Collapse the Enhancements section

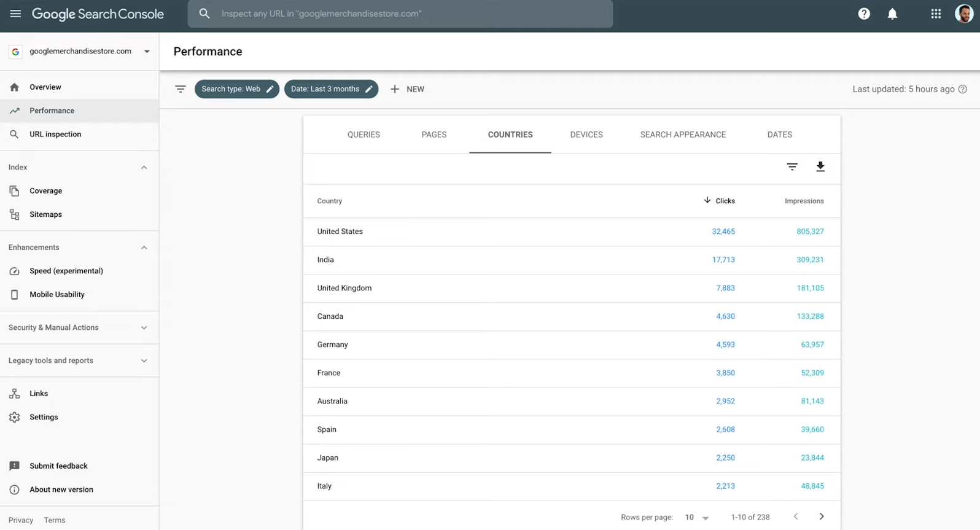pyautogui.click(x=144, y=247)
